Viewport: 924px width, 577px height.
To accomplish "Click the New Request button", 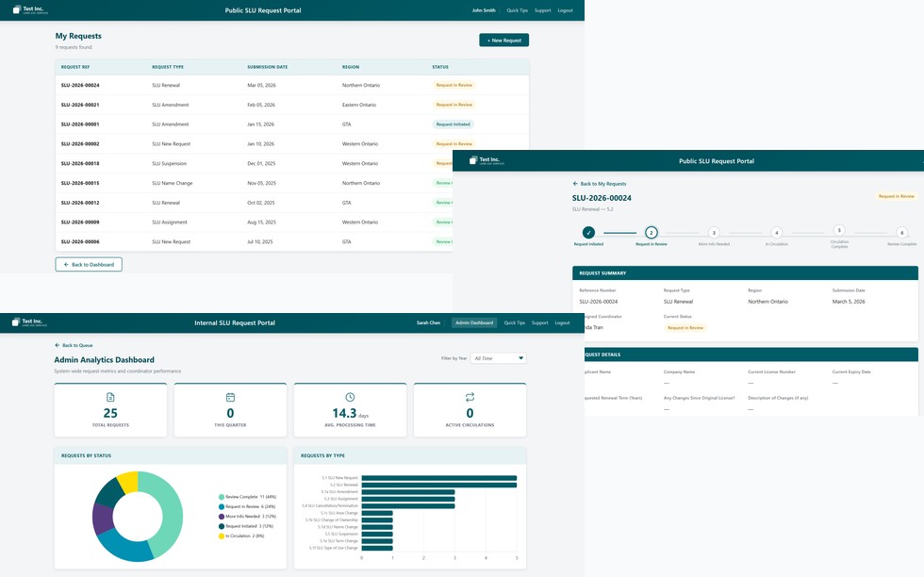I will [x=505, y=40].
